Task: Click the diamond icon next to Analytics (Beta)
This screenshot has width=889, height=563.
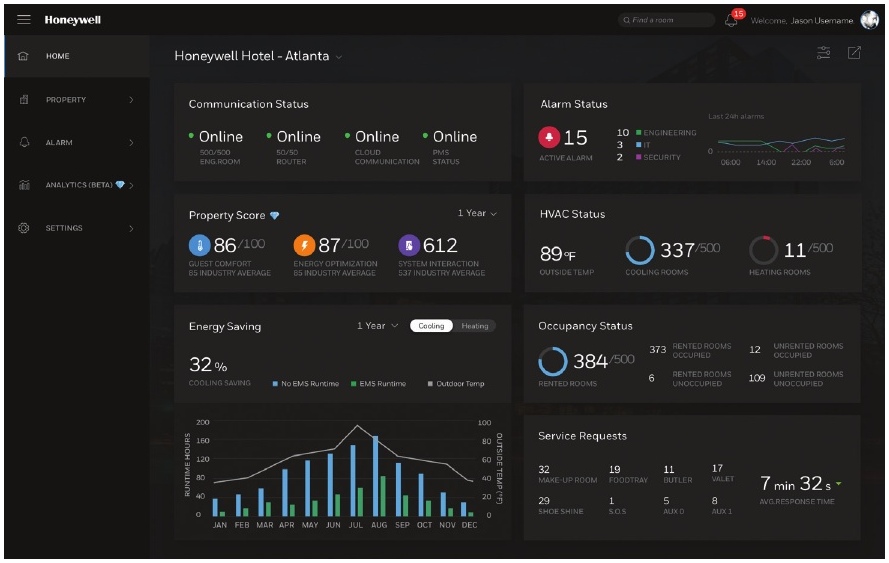Action: (120, 185)
